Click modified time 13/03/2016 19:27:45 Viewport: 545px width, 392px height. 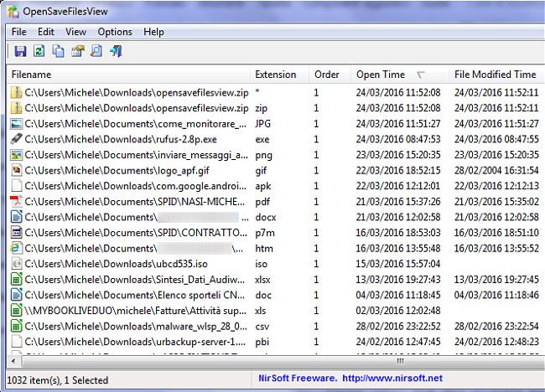click(496, 280)
